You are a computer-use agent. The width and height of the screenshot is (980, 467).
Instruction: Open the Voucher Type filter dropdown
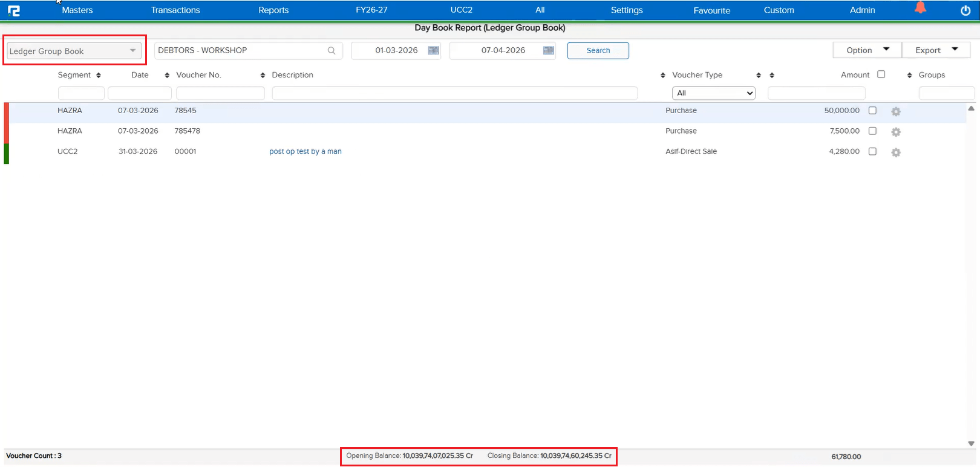coord(713,93)
